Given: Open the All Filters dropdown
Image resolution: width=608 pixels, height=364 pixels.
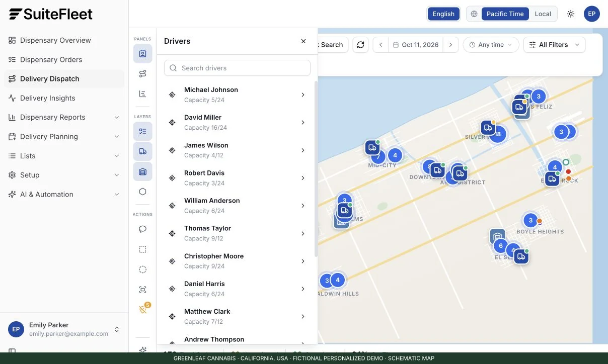Looking at the screenshot, I should click(554, 45).
